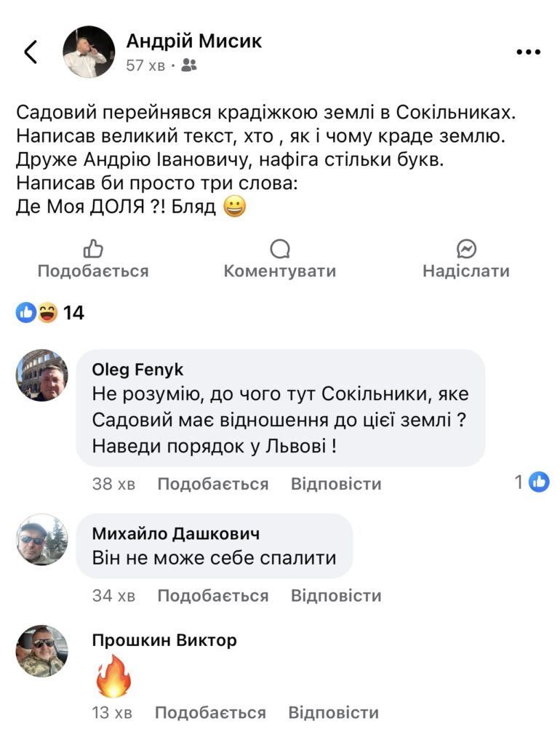Open the three-dot post options menu
The image size is (560, 745).
(x=528, y=52)
